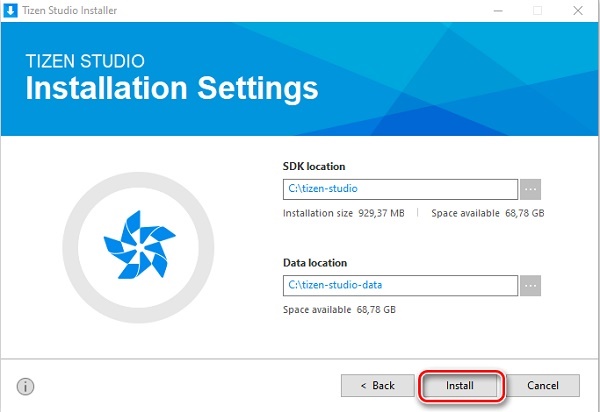600x412 pixels.
Task: Minimize the installer window
Action: click(498, 11)
